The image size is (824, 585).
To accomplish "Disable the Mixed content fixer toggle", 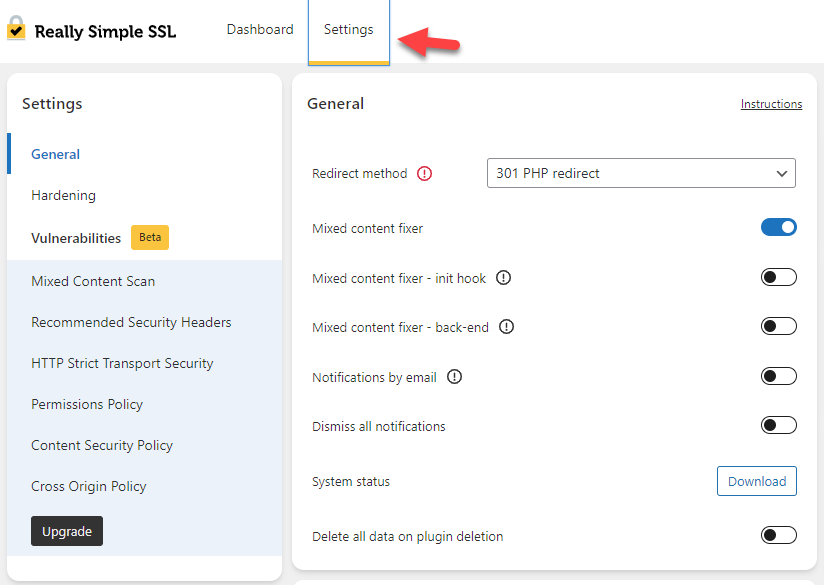I will [778, 227].
